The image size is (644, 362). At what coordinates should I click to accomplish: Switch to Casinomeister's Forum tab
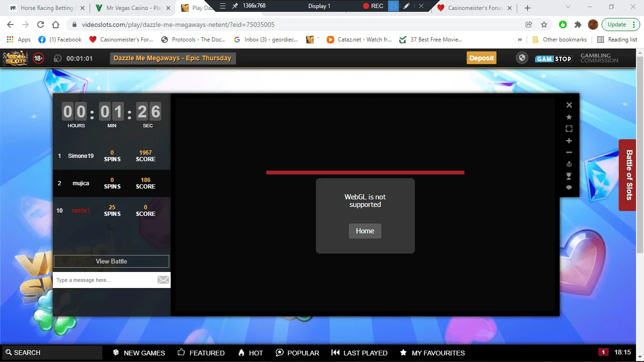coord(475,8)
